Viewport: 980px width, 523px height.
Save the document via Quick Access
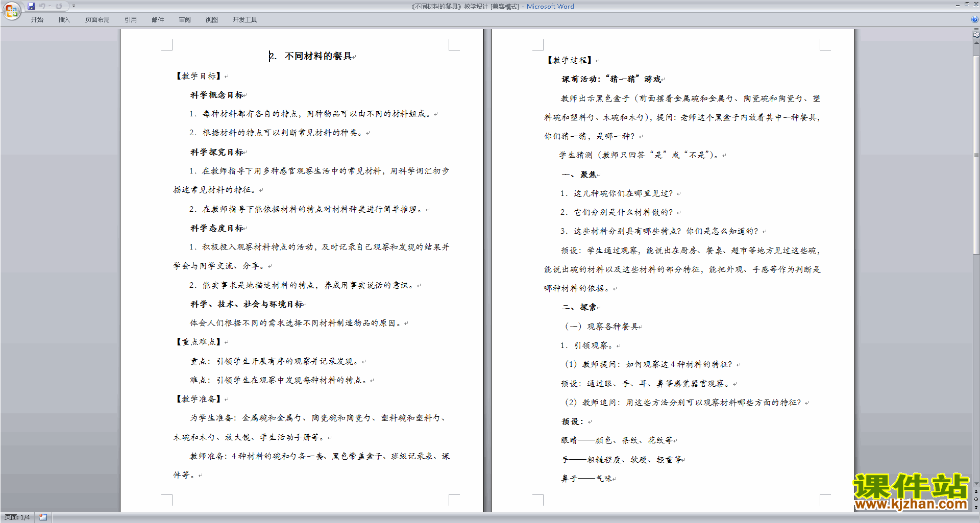click(31, 6)
